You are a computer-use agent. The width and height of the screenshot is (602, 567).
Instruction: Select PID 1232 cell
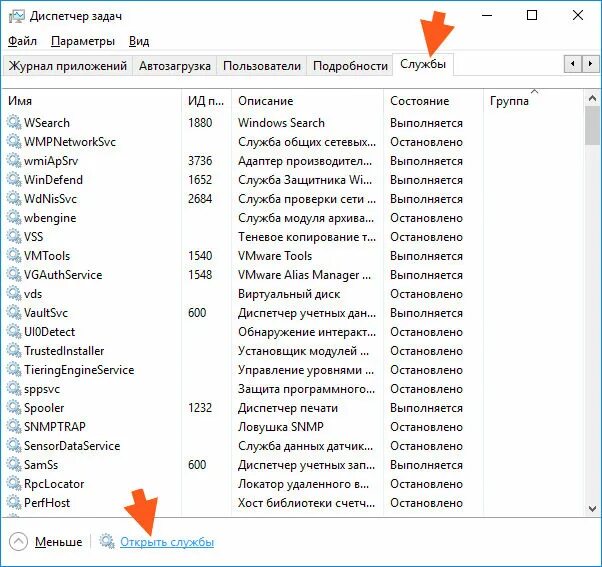coord(200,408)
